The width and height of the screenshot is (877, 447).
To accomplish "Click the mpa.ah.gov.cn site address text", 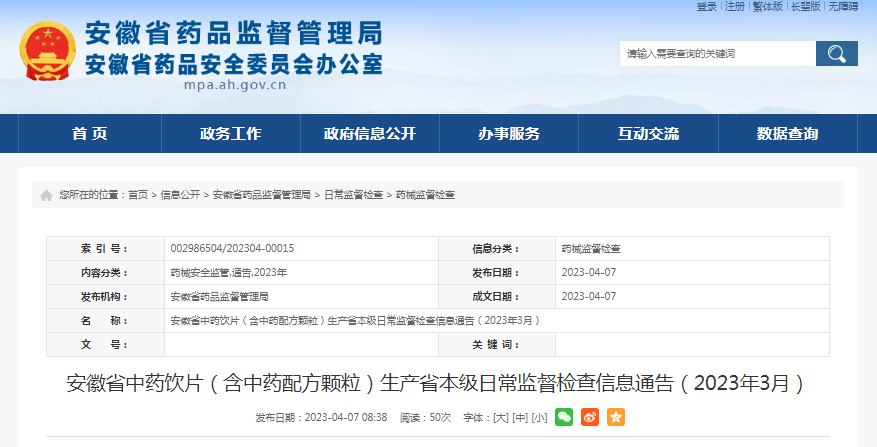I will coord(235,85).
